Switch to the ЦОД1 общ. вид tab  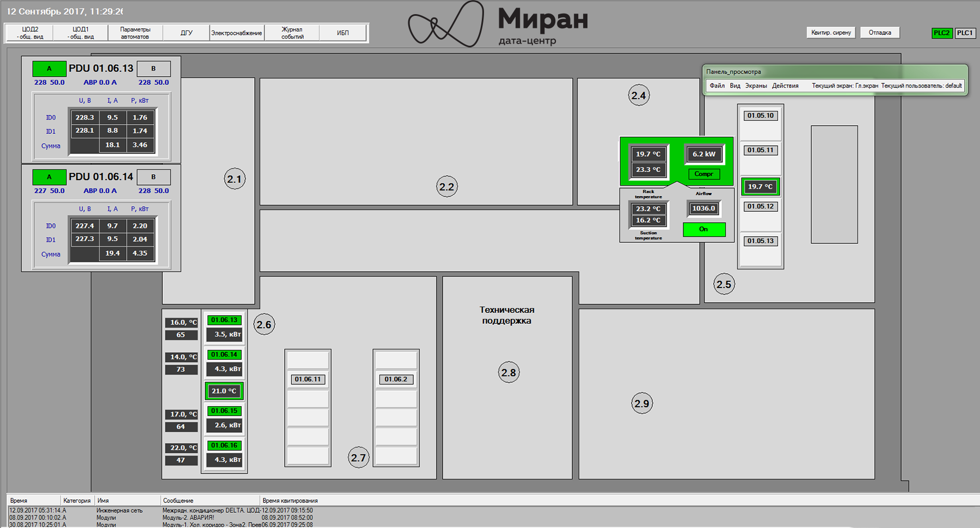click(x=81, y=33)
